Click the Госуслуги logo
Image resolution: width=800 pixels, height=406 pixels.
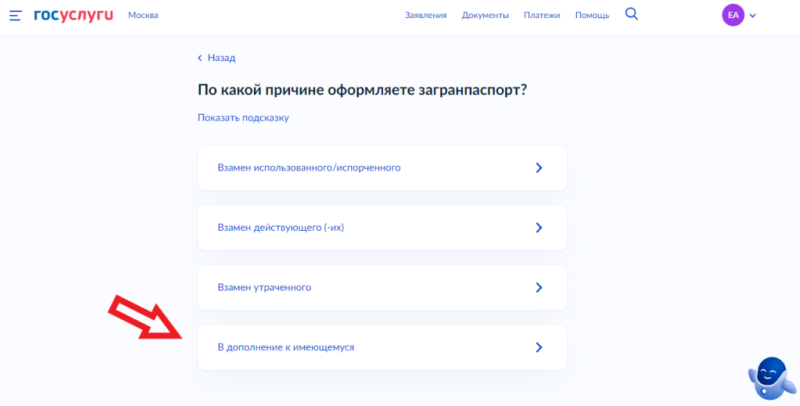(x=71, y=16)
